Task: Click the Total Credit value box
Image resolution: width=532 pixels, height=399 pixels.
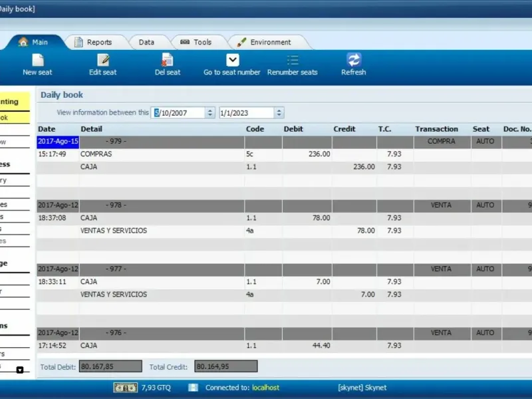Action: 226,366
